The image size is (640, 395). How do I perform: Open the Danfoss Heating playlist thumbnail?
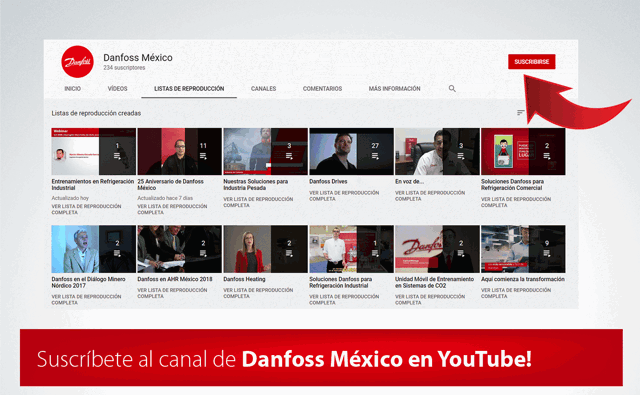pos(265,249)
